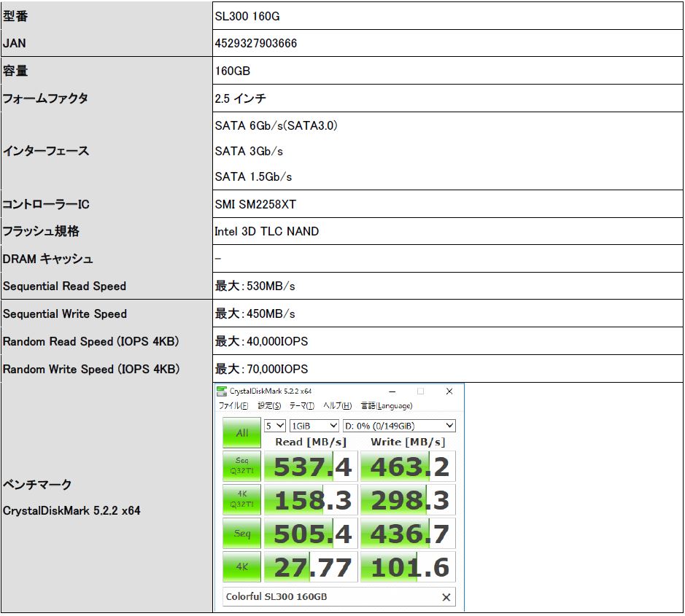Run the 4K Q32T1 benchmark test

pyautogui.click(x=242, y=500)
